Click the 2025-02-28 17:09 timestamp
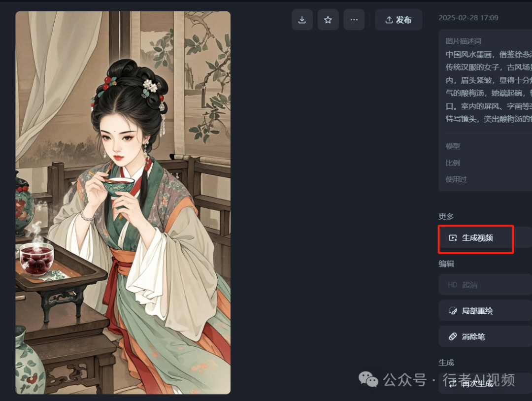The height and width of the screenshot is (401, 532). tap(468, 18)
